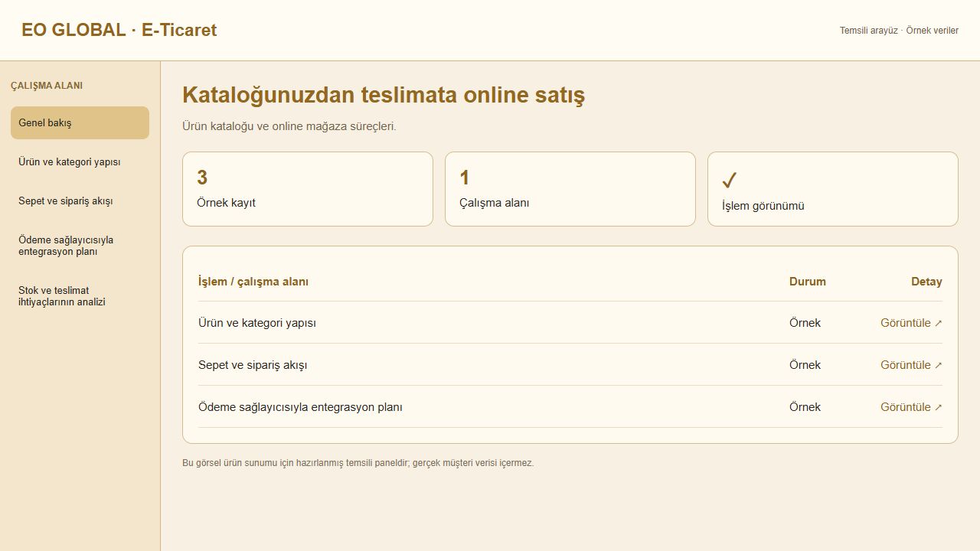Click Örnek status in Ödeme sağlayıcısıyla row

805,407
